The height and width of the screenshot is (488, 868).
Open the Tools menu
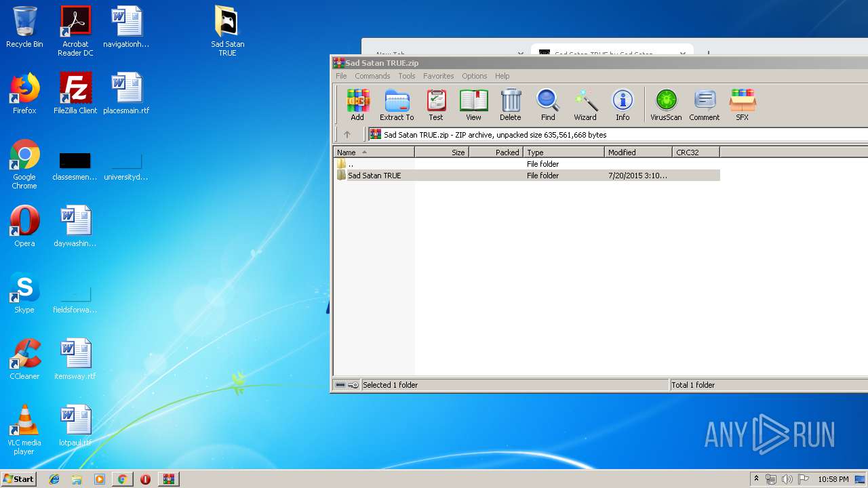407,76
